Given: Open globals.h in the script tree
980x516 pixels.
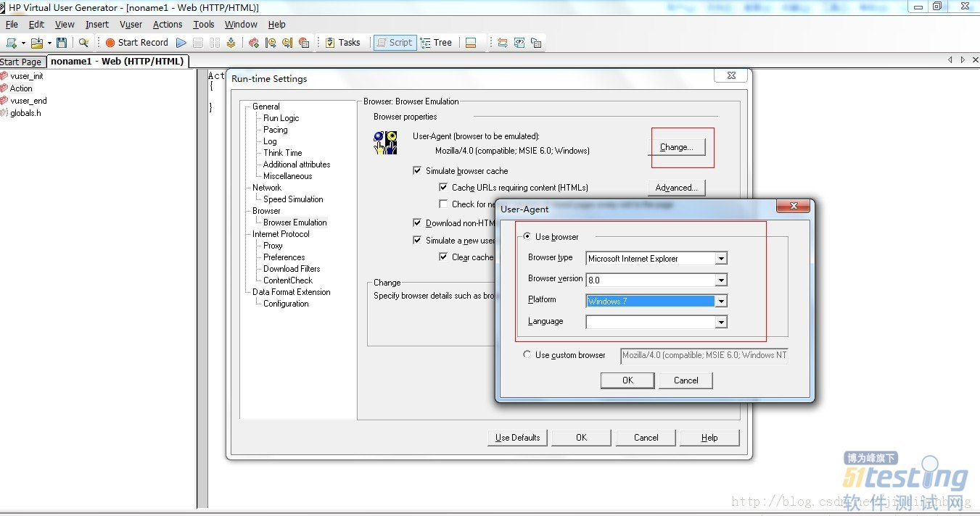Looking at the screenshot, I should pos(25,113).
